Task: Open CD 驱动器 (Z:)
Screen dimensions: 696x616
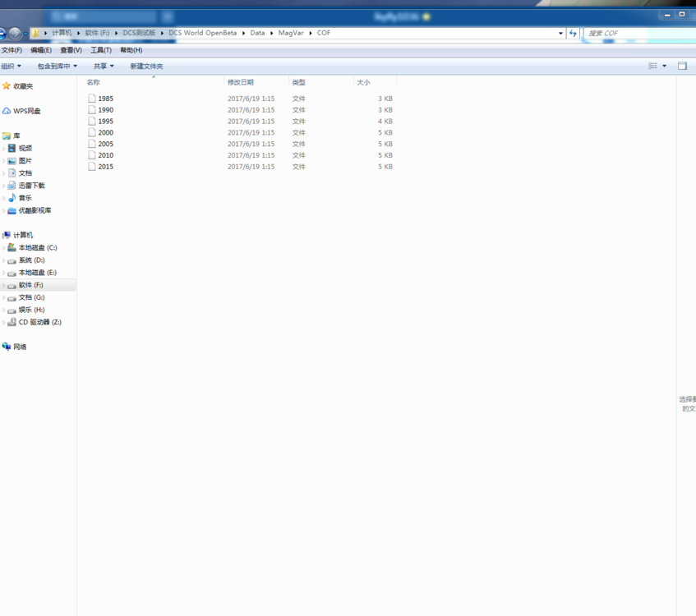Action: click(x=40, y=322)
